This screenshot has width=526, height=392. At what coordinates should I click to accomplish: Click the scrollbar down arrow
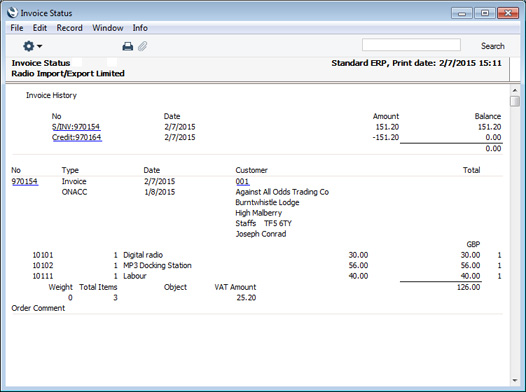(515, 381)
